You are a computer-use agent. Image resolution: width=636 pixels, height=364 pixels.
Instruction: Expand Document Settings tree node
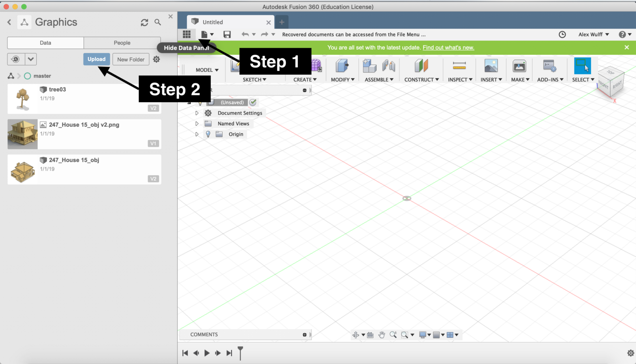[197, 113]
